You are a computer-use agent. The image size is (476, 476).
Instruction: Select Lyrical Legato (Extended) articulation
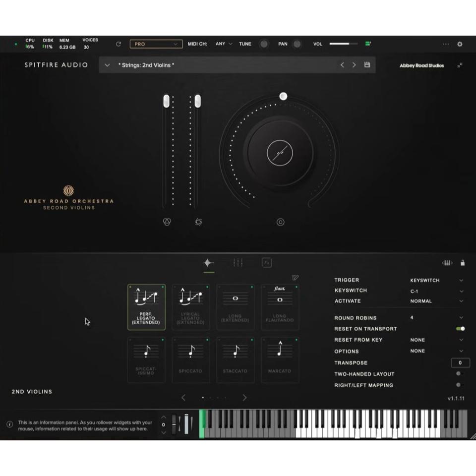point(190,307)
